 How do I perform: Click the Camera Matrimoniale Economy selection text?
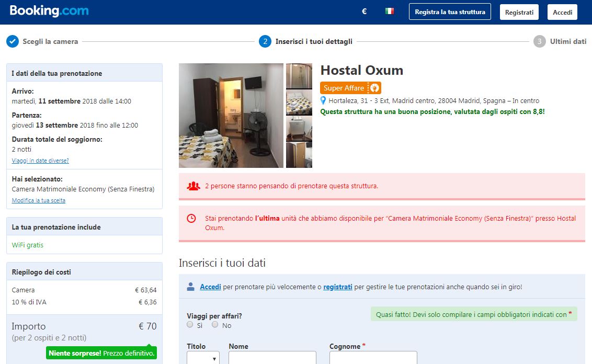coord(83,189)
